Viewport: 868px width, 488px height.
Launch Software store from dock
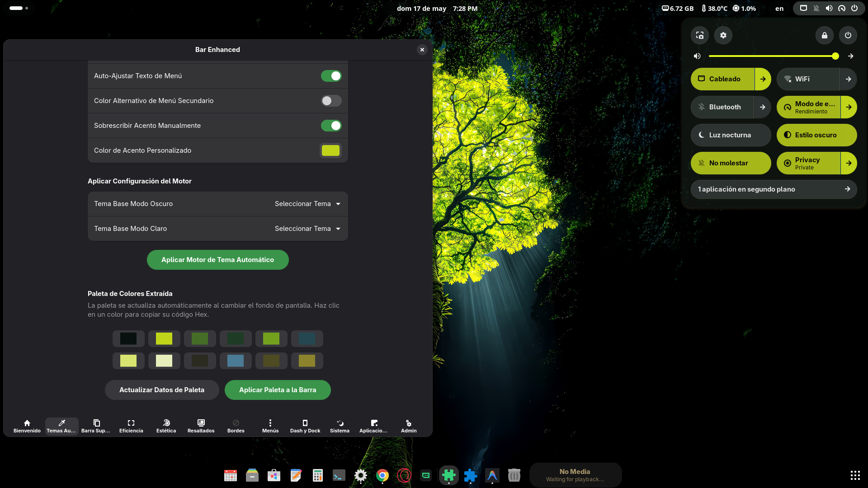pos(274,475)
